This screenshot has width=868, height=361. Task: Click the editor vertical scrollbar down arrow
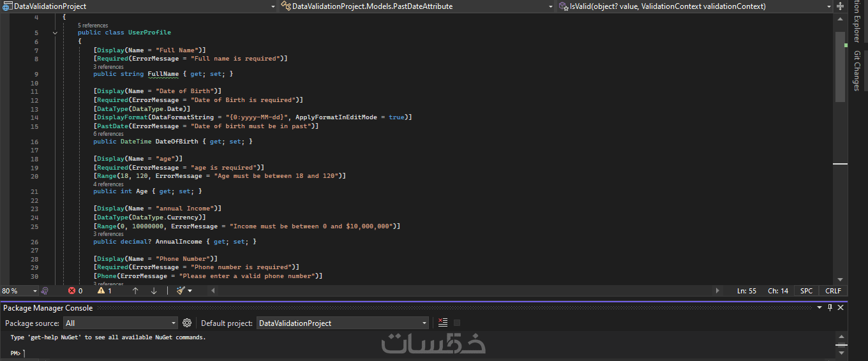point(841,279)
